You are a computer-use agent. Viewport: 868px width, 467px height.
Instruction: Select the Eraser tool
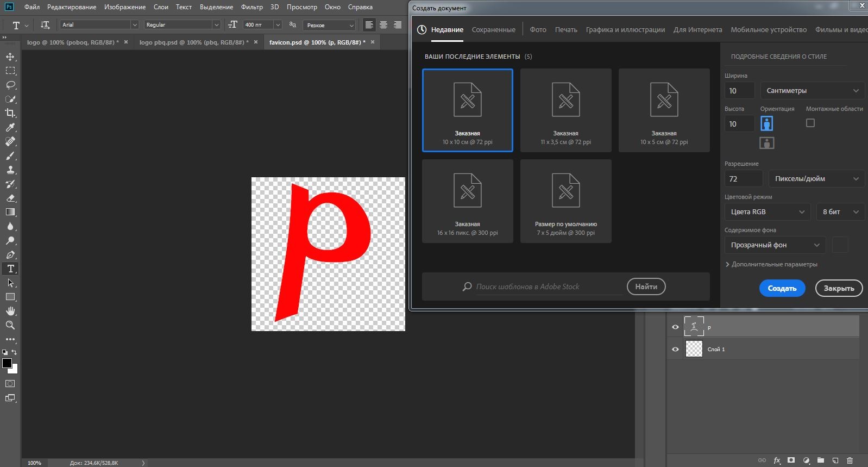coord(10,198)
